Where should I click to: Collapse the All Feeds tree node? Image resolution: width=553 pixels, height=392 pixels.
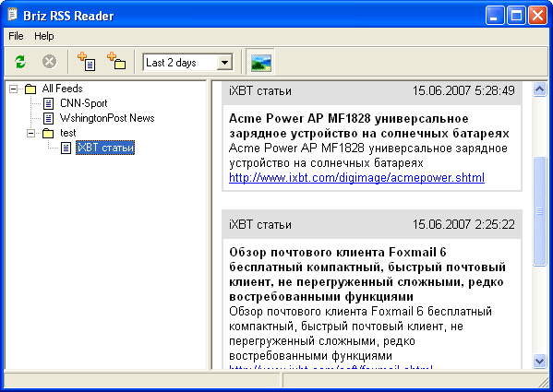[14, 89]
